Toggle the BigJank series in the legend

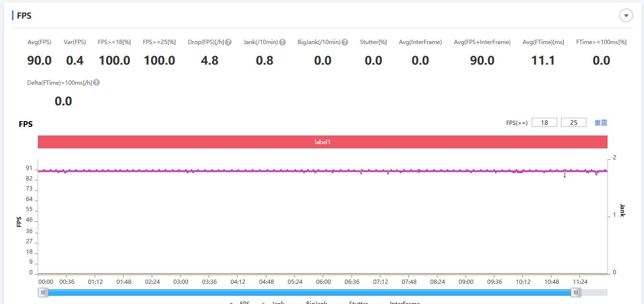pyautogui.click(x=316, y=303)
